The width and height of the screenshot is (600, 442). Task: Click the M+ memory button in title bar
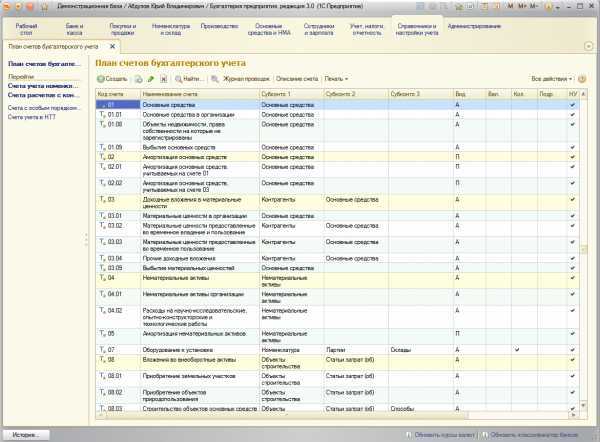tap(522, 7)
